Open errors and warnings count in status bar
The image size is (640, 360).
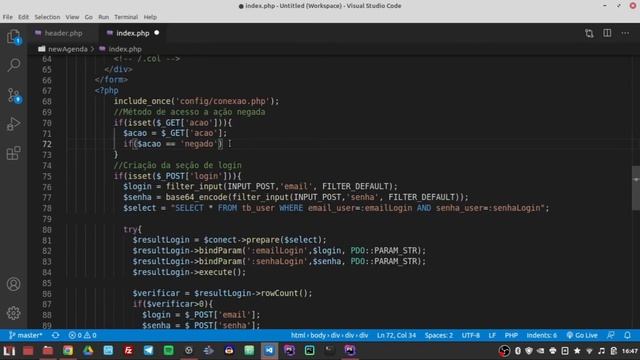coord(82,335)
